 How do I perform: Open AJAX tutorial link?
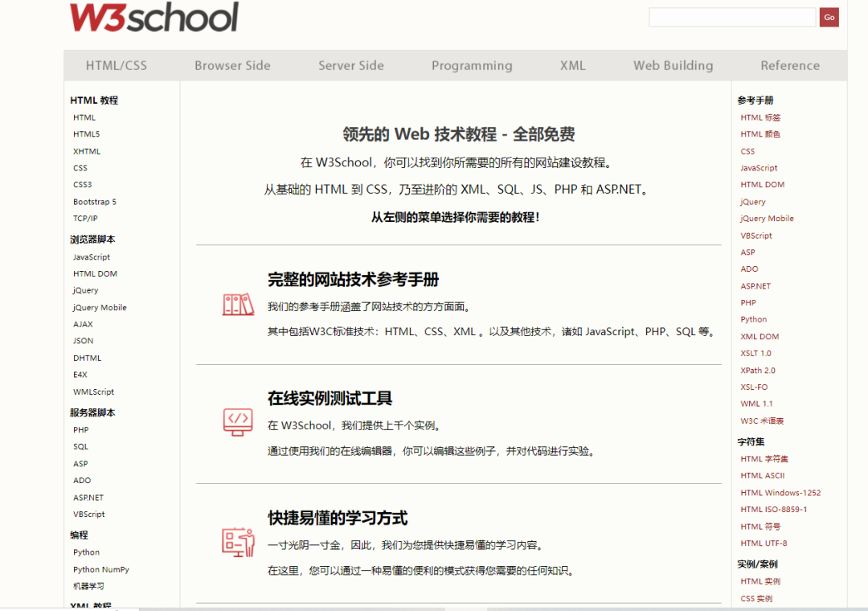point(83,324)
